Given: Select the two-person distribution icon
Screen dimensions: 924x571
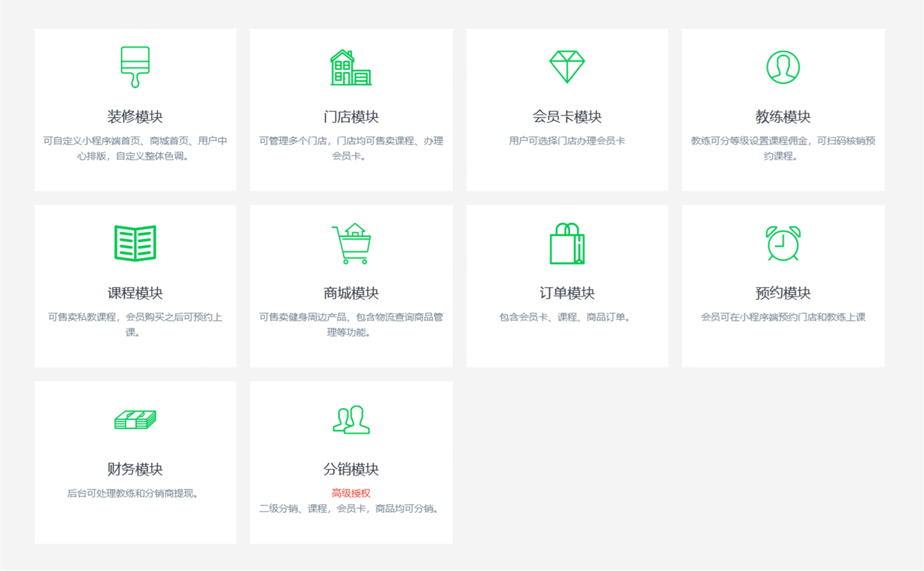Looking at the screenshot, I should [351, 420].
